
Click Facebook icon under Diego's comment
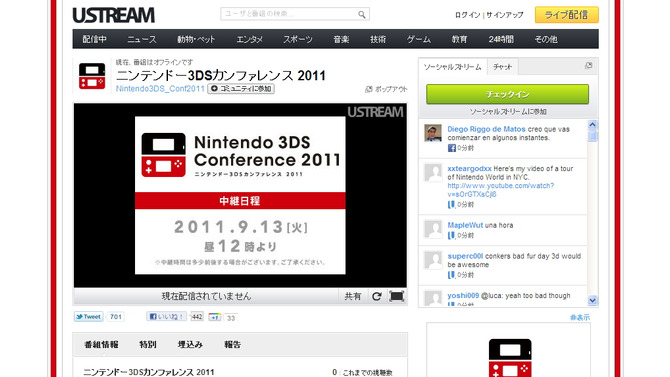coord(451,148)
